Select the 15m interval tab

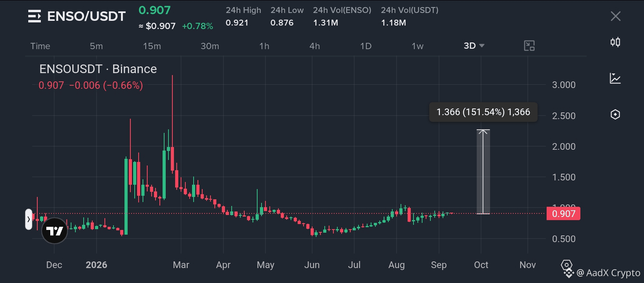coord(152,46)
